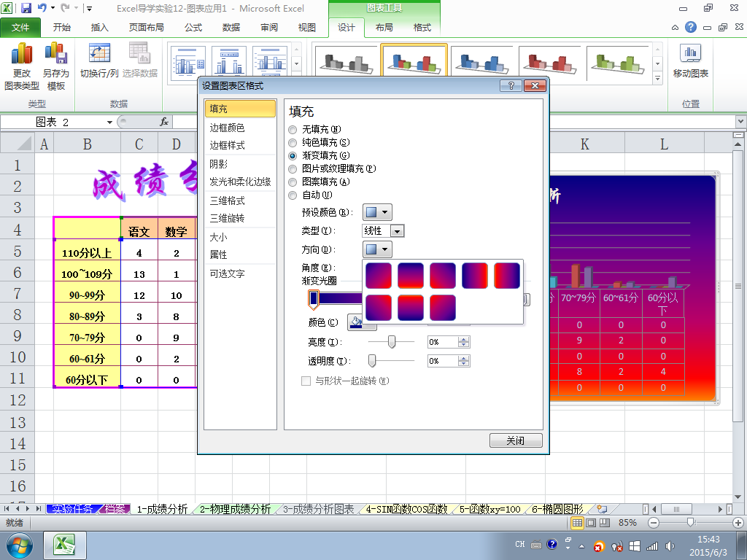Adjust the 透明度 transparency slider handle

[372, 361]
